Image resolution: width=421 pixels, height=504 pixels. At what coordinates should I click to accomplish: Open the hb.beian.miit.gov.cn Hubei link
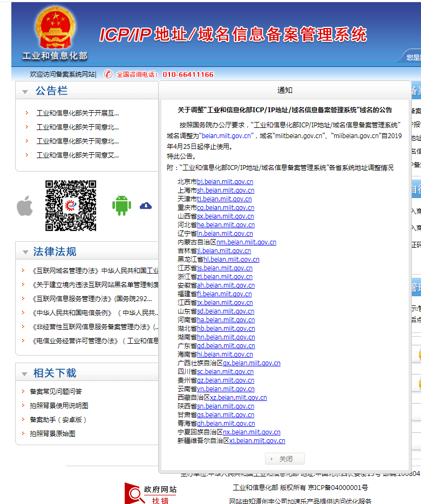pyautogui.click(x=226, y=329)
